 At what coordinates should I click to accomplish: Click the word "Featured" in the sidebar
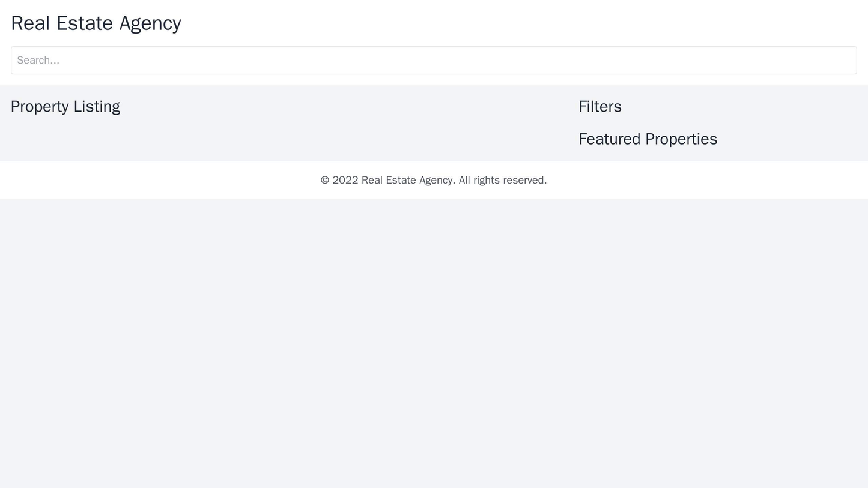[609, 139]
